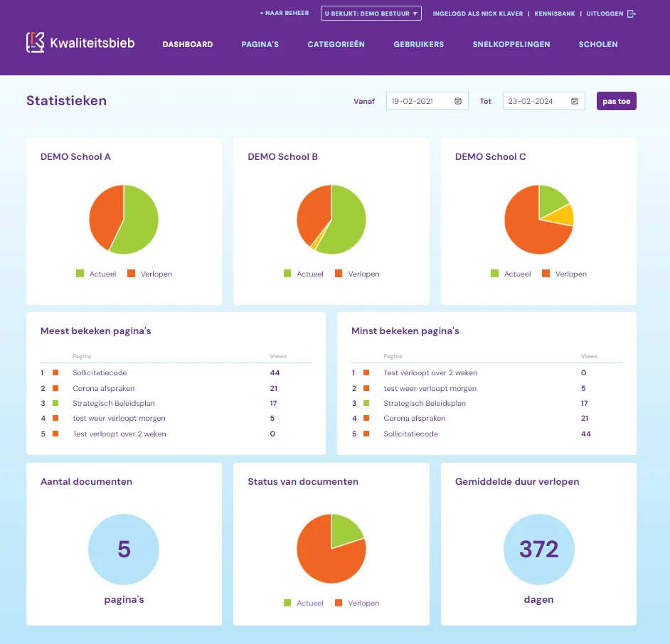Viewport: 670px width, 644px height.
Task: Open the Pagina's menu item
Action: 260,44
